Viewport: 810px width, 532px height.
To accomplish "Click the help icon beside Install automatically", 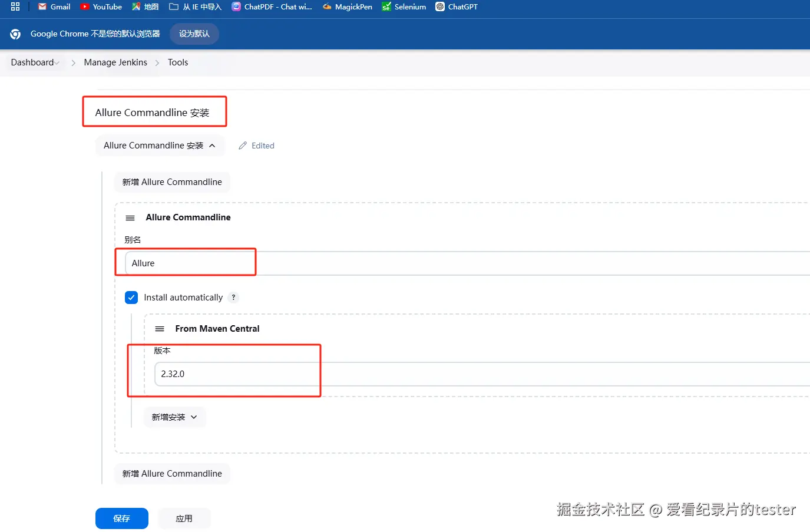I will [233, 298].
